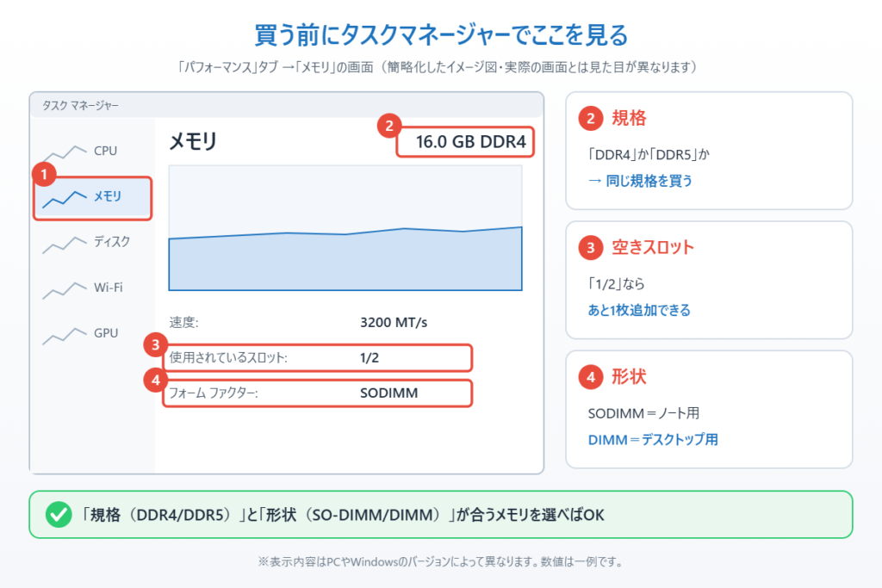Screen dimensions: 882x588
Task: Click the GPU mini graph icon
Action: [64, 335]
